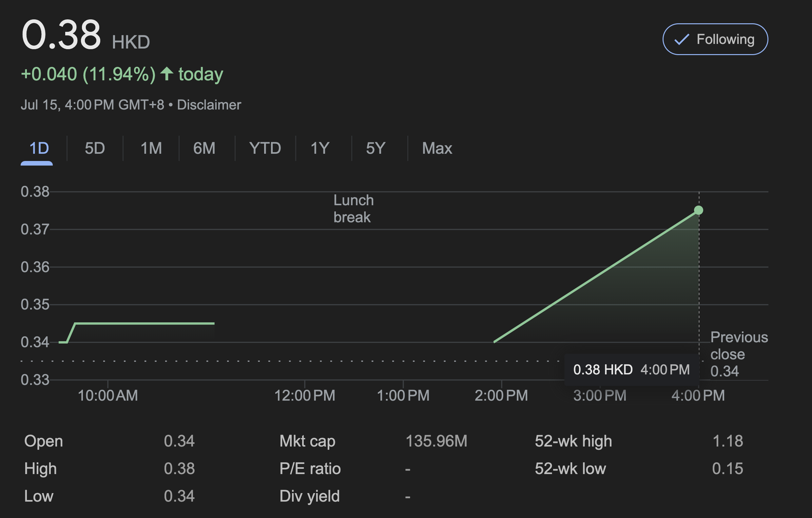Select the Max range tab
This screenshot has width=812, height=518.
pyautogui.click(x=437, y=148)
